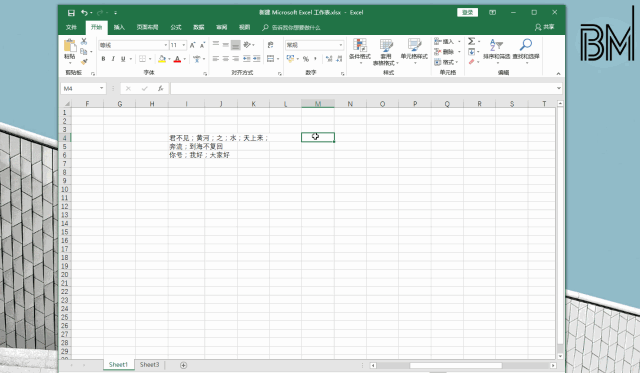
Task: Click Increase Decimal icon
Action: click(x=329, y=59)
